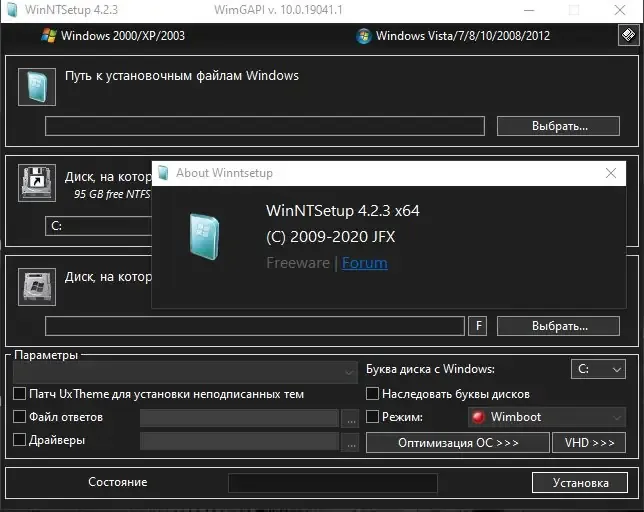Screen dimensions: 644x512
Task: Open the Параметры edition dropdown
Action: click(x=185, y=372)
